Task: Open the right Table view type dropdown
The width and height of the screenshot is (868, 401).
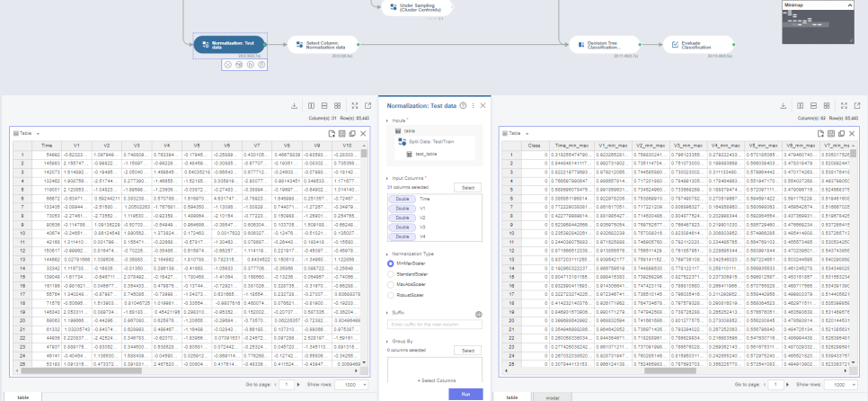Action: point(527,133)
